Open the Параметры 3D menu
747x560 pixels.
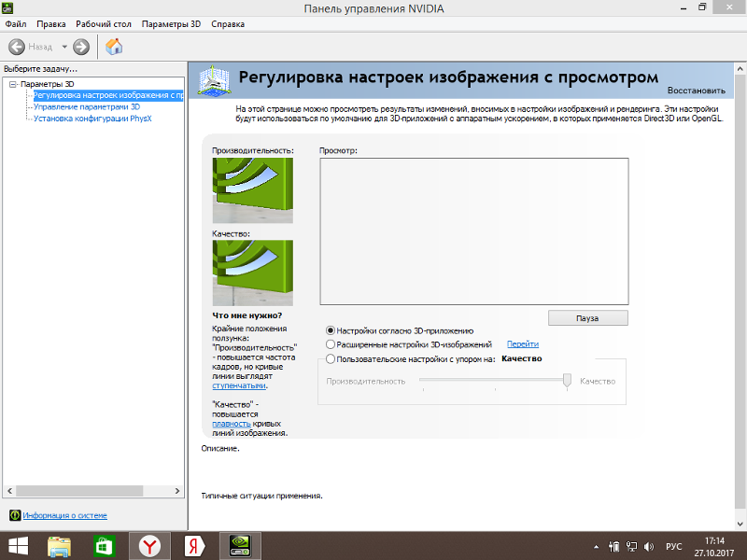coord(171,24)
